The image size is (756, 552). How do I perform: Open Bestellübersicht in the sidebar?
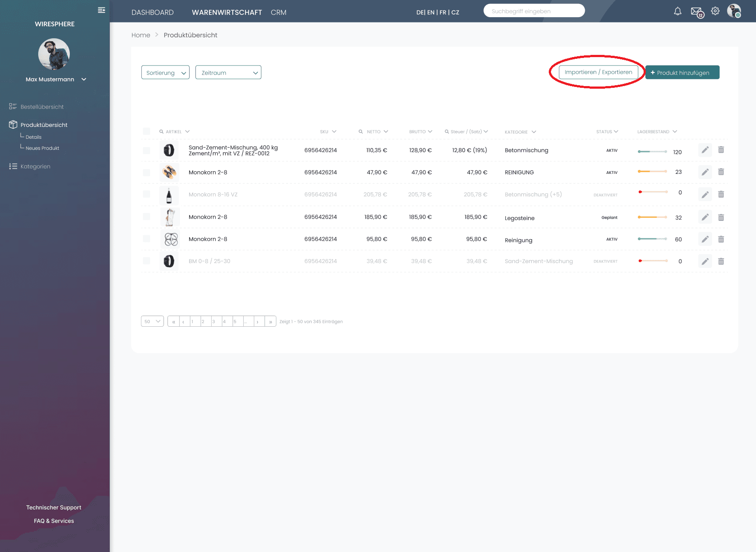click(42, 107)
